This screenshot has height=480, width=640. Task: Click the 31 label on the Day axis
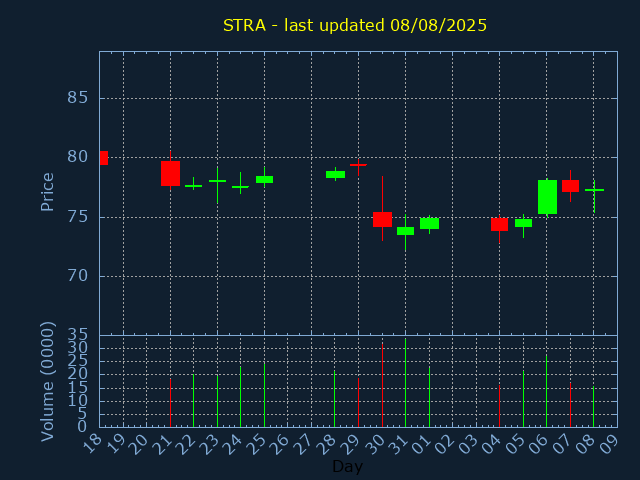[x=398, y=444]
